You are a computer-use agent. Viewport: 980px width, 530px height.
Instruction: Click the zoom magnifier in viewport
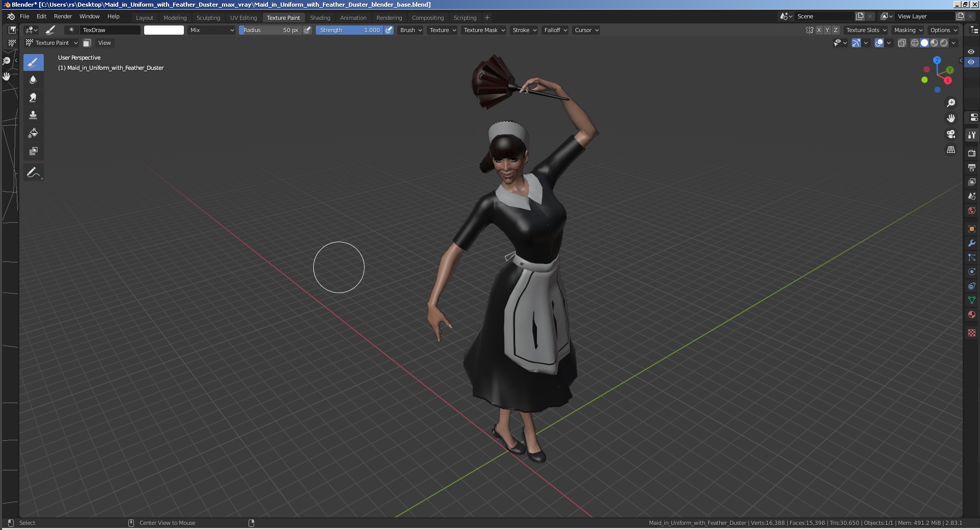pos(951,103)
